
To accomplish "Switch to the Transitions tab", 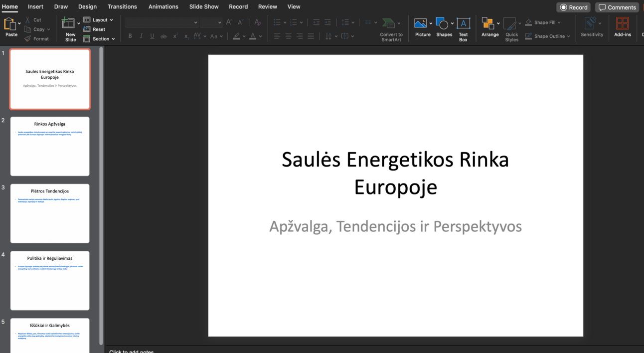I will [122, 6].
